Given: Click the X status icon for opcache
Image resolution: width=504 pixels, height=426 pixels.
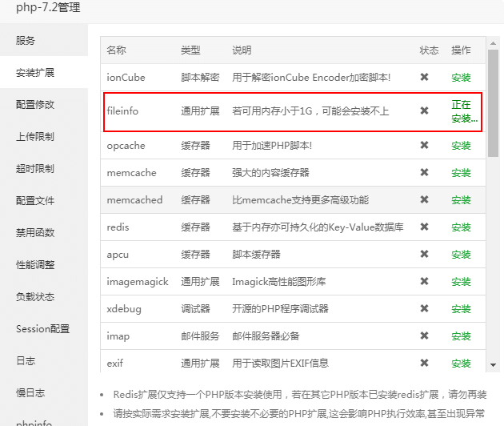Looking at the screenshot, I should click(x=425, y=146).
